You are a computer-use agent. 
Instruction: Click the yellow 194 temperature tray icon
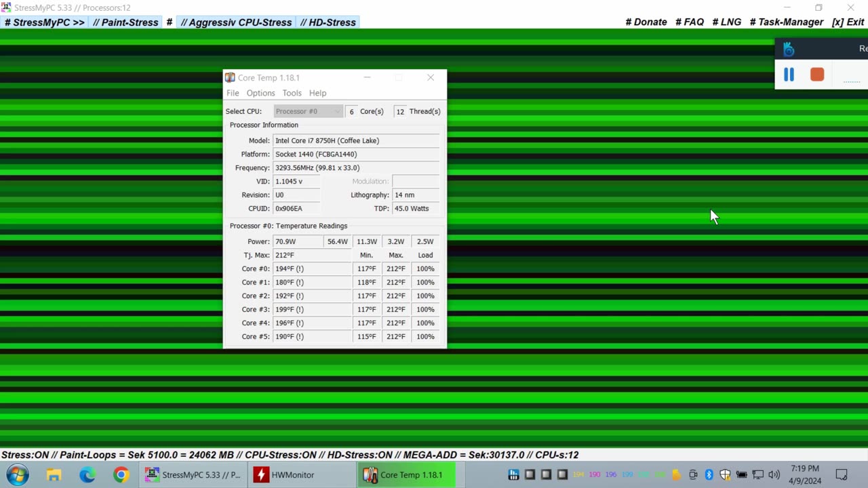pos(578,474)
